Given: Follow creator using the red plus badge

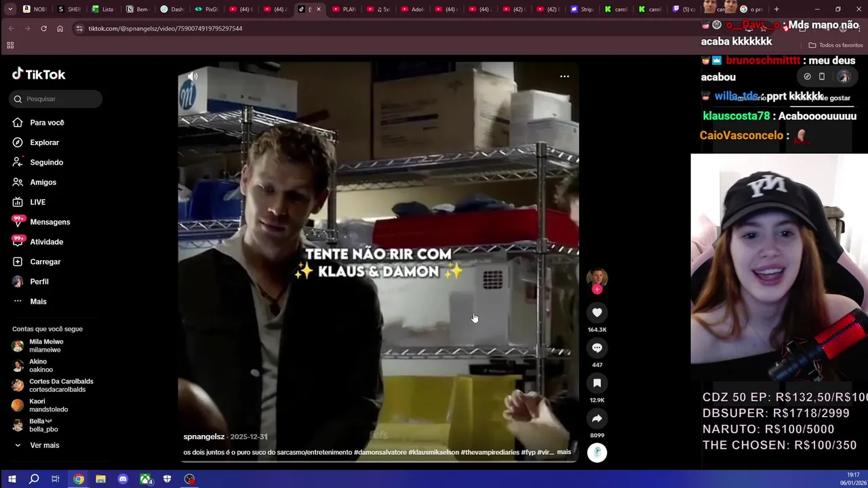Looking at the screenshot, I should pyautogui.click(x=597, y=289).
